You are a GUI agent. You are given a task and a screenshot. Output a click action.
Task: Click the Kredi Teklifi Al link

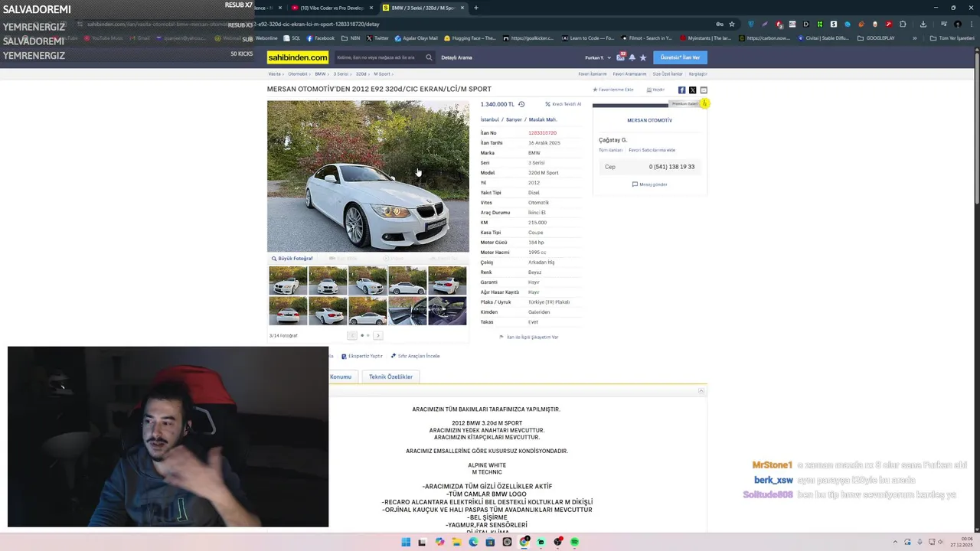click(563, 104)
